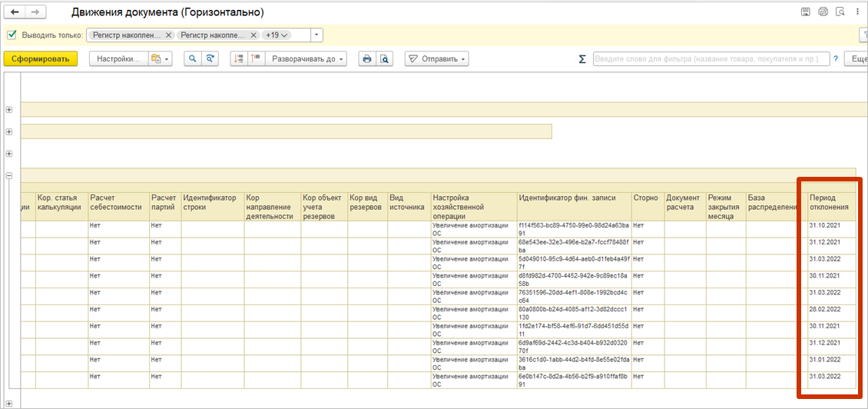Open print preview from the toolbar
This screenshot has height=409, width=868.
(x=385, y=59)
